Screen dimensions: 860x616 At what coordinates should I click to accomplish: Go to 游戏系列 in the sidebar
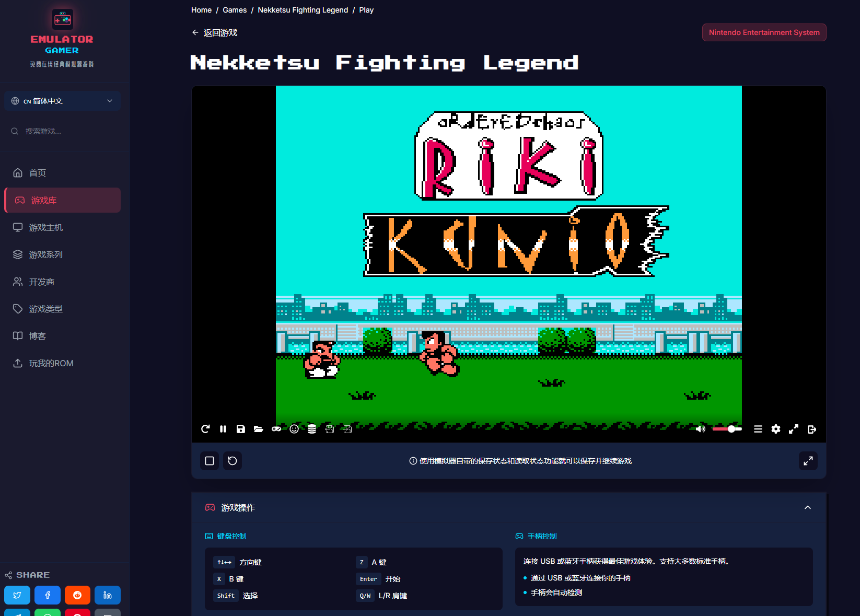(46, 254)
